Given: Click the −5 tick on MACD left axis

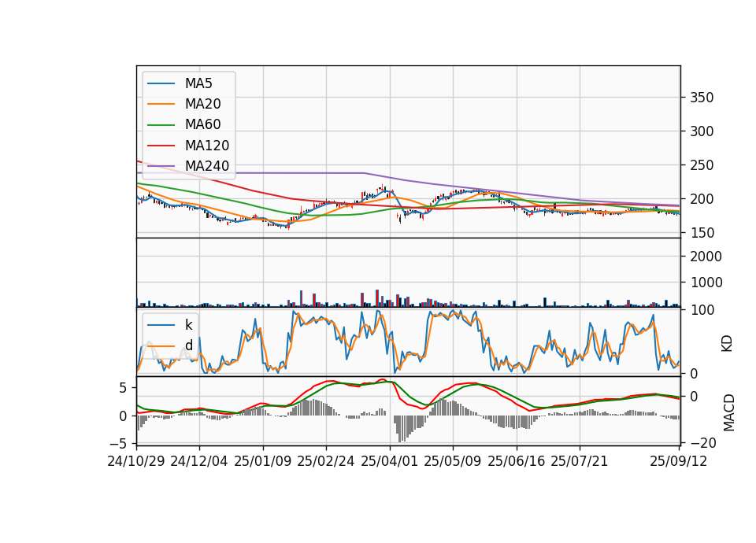Looking at the screenshot, I should pos(117,443).
